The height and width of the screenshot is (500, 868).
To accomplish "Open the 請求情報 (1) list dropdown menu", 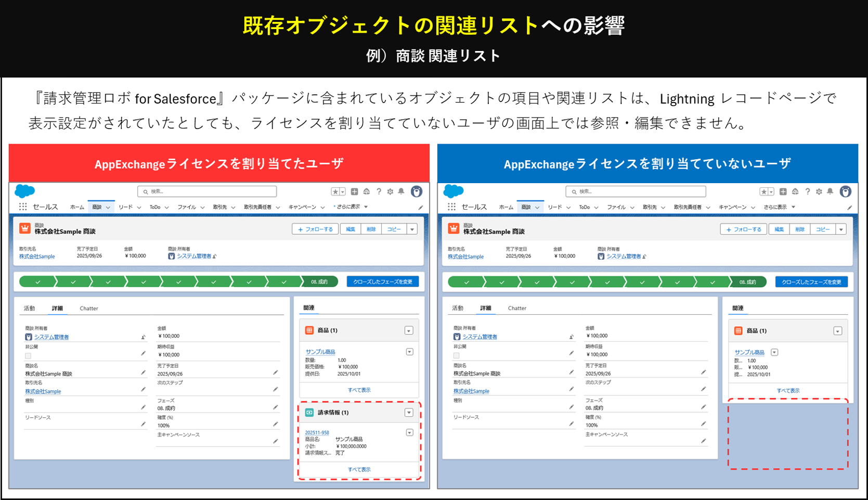I will click(x=409, y=413).
